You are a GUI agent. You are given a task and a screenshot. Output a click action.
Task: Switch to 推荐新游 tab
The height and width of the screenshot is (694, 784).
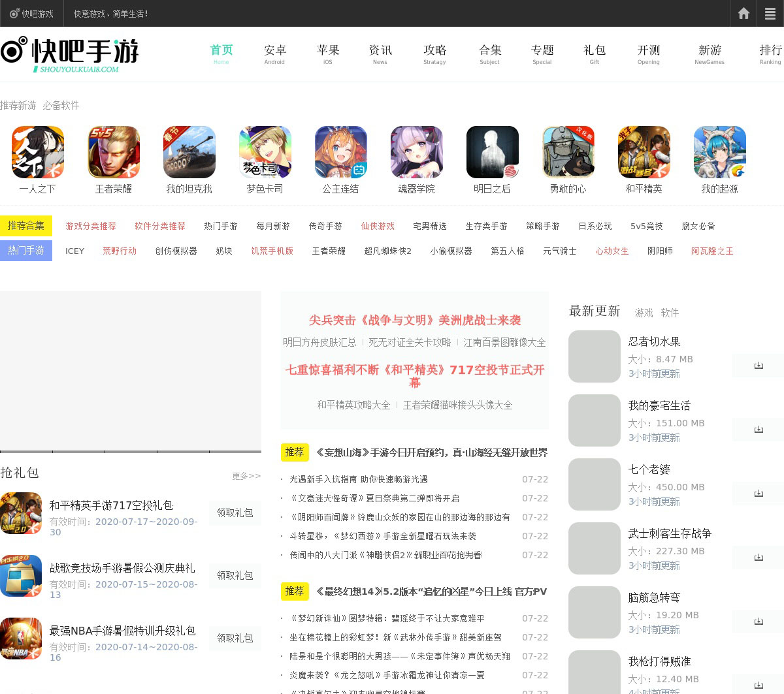[18, 105]
